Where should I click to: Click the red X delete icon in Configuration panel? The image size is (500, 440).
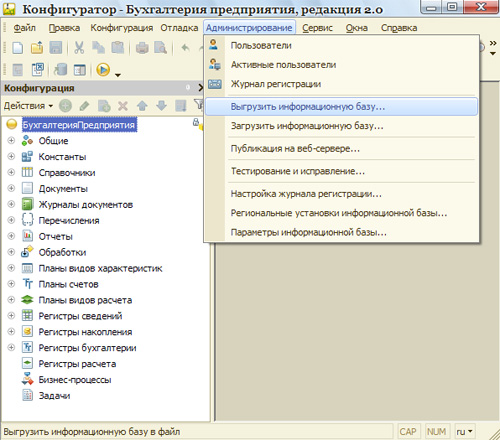123,106
